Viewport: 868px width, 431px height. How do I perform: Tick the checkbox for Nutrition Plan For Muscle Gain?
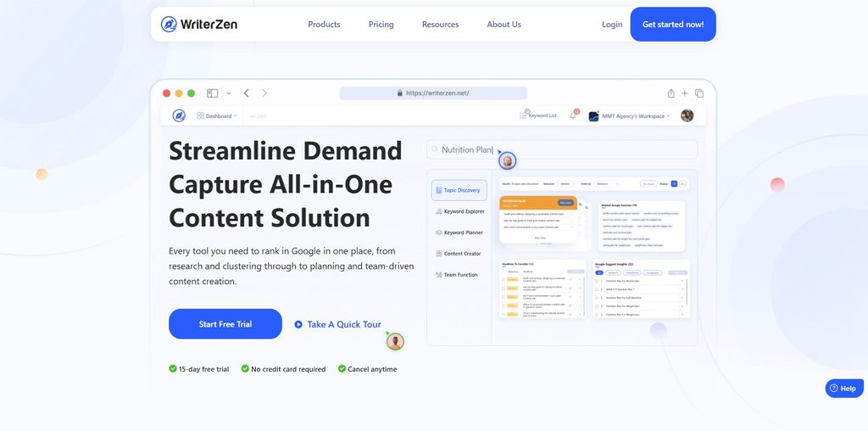597,281
